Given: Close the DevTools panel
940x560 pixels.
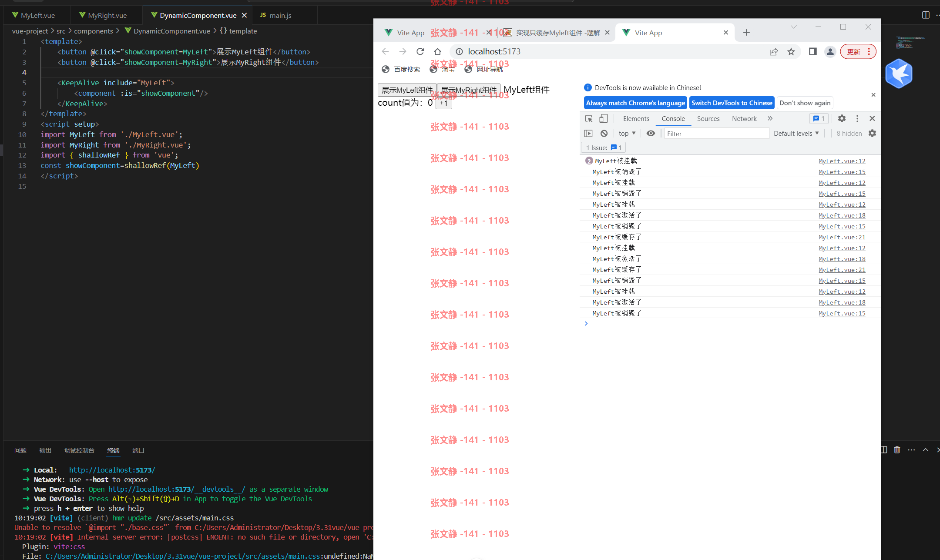Looking at the screenshot, I should pos(872,118).
